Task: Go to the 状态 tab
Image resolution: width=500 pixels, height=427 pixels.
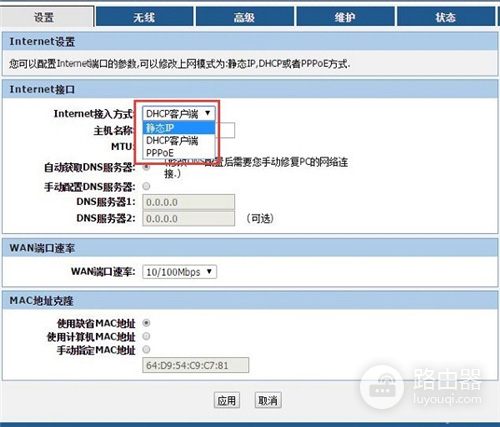Action: (446, 17)
